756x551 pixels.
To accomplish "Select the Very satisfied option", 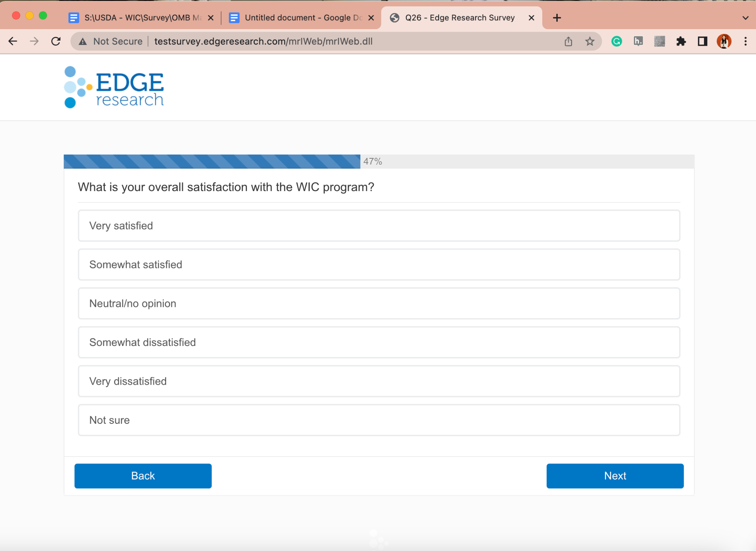I will pyautogui.click(x=379, y=226).
